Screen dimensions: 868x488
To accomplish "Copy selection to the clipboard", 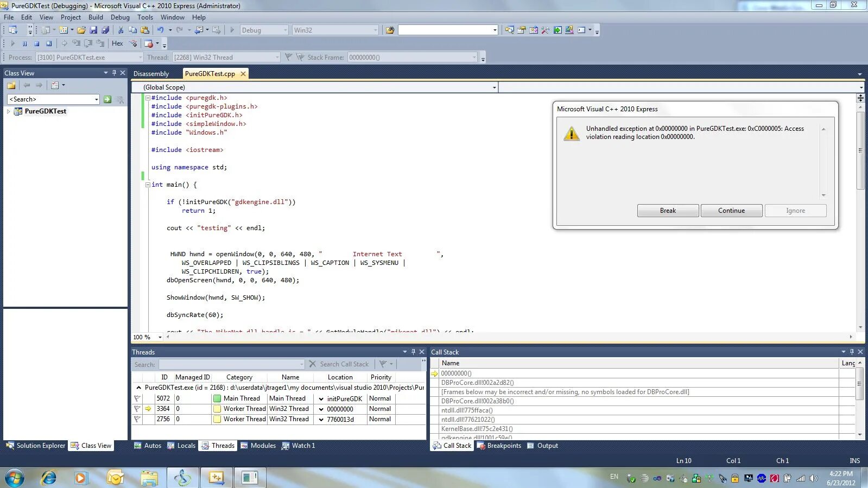I will (x=132, y=30).
